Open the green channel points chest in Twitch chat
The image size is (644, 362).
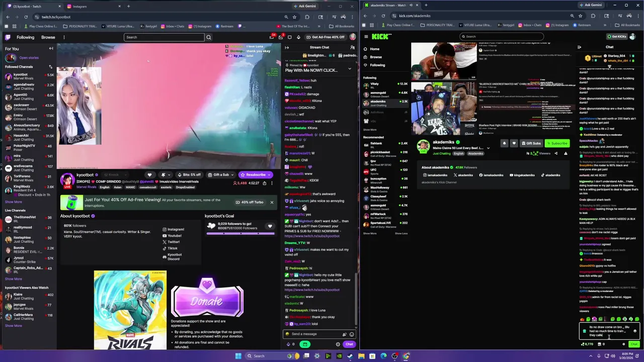[305, 344]
